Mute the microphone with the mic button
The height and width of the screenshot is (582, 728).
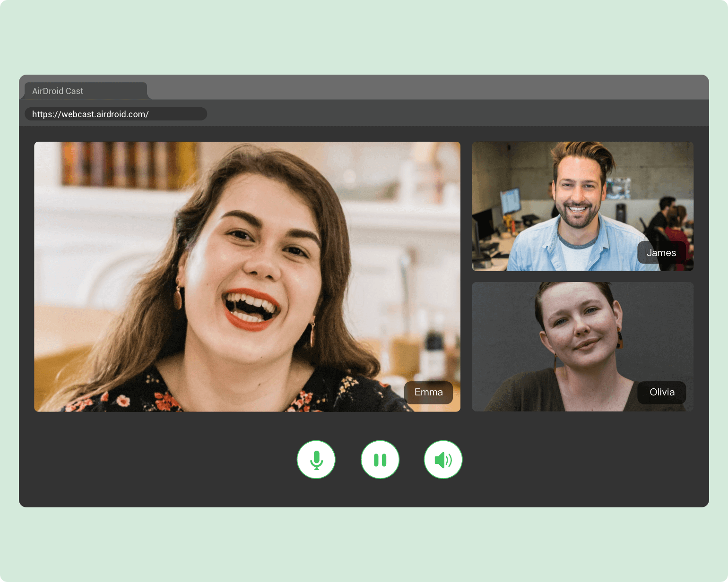click(x=316, y=460)
